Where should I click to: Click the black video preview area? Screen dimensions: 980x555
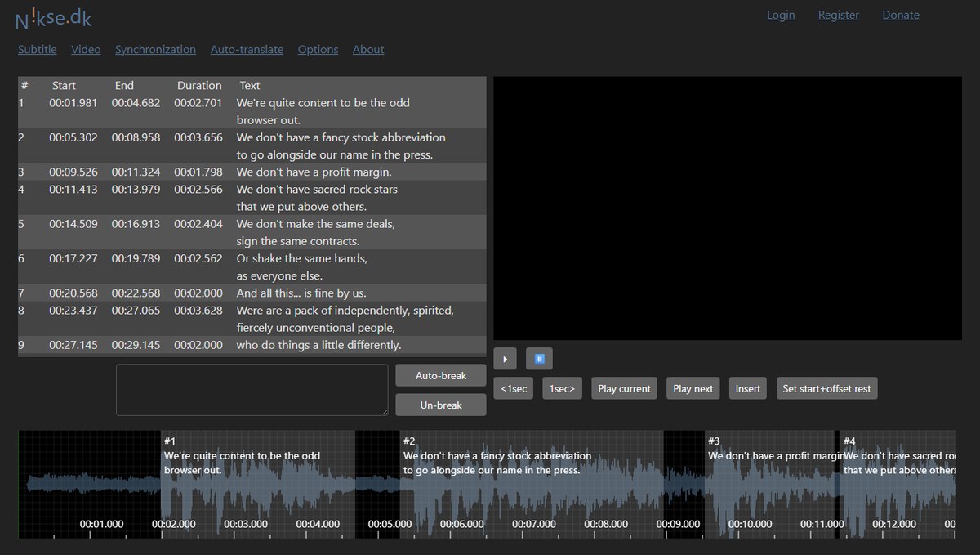point(728,208)
